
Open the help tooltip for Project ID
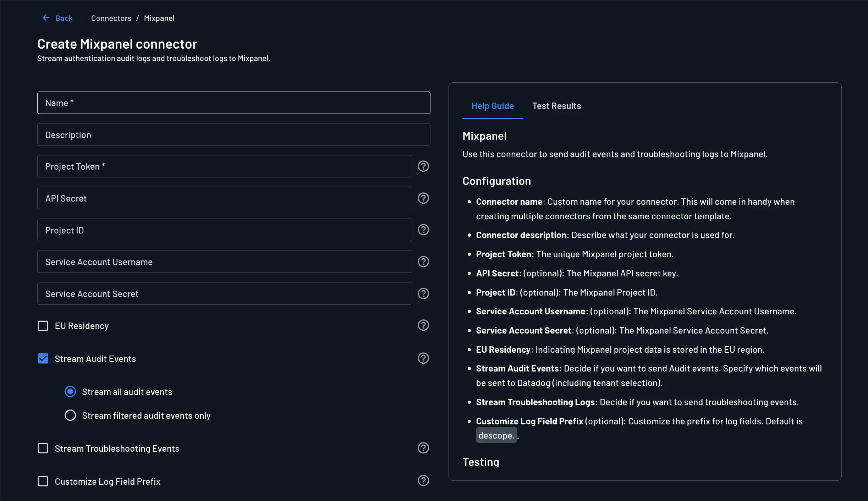pos(423,230)
